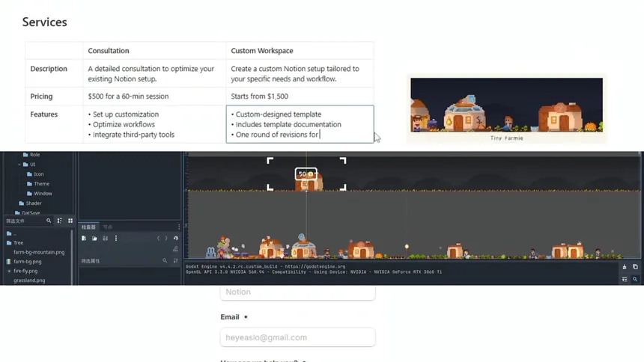
Task: Click the Custom Workspace column header cell
Action: click(300, 50)
